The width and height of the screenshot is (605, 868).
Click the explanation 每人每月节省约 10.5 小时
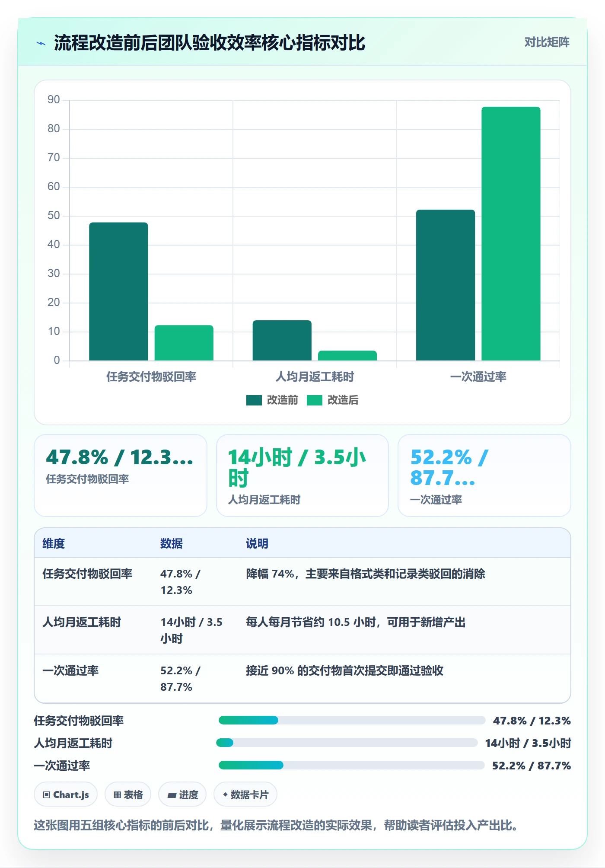coord(356,622)
